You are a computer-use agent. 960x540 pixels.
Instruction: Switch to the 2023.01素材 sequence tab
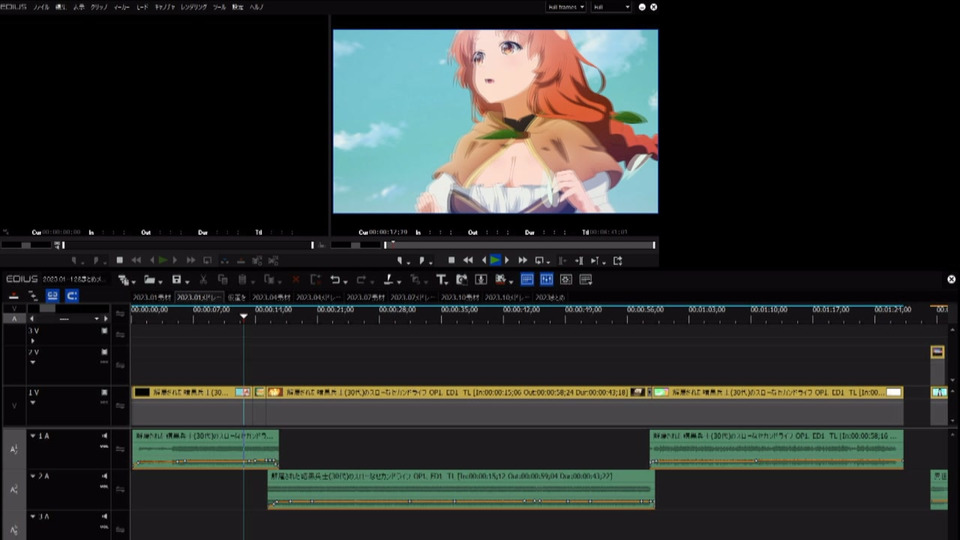click(x=152, y=298)
